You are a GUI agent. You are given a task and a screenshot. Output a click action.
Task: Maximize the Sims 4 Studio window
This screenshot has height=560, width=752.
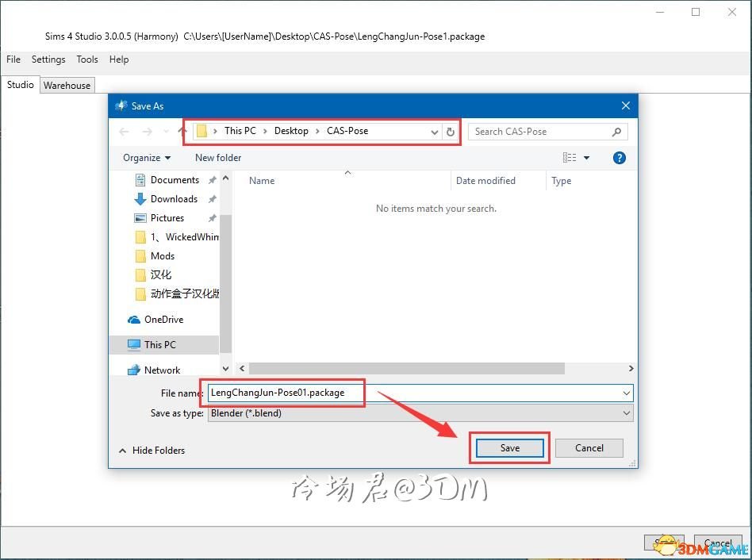pyautogui.click(x=696, y=12)
